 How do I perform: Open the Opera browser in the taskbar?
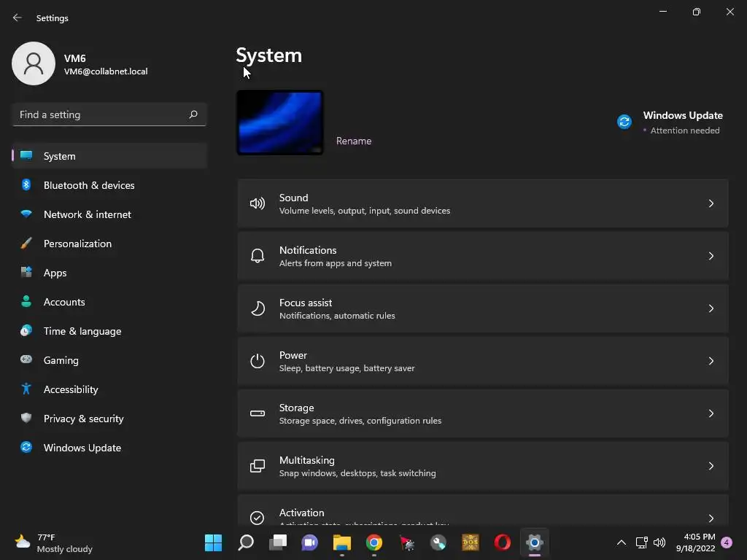pos(502,542)
